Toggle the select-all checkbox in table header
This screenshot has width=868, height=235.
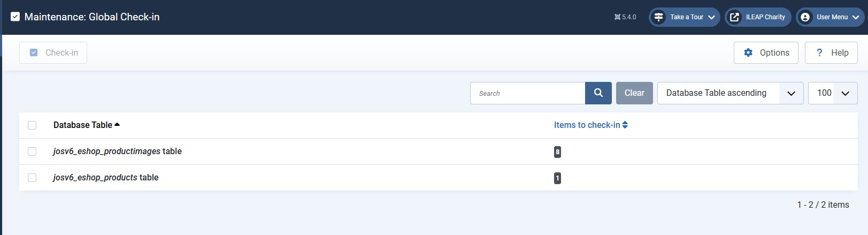pos(32,125)
